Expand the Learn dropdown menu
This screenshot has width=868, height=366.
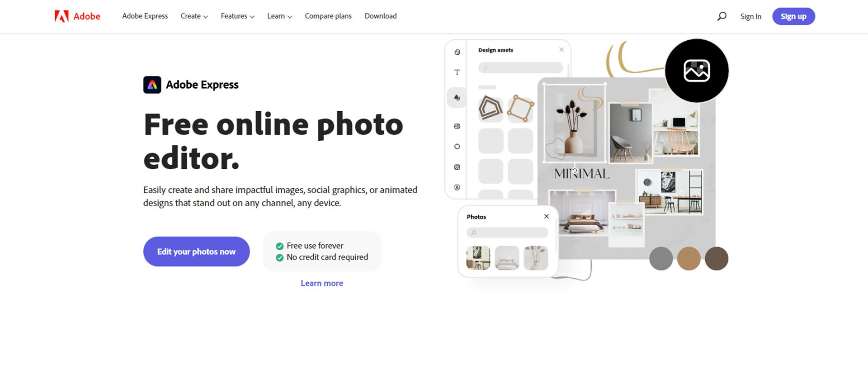(x=279, y=16)
